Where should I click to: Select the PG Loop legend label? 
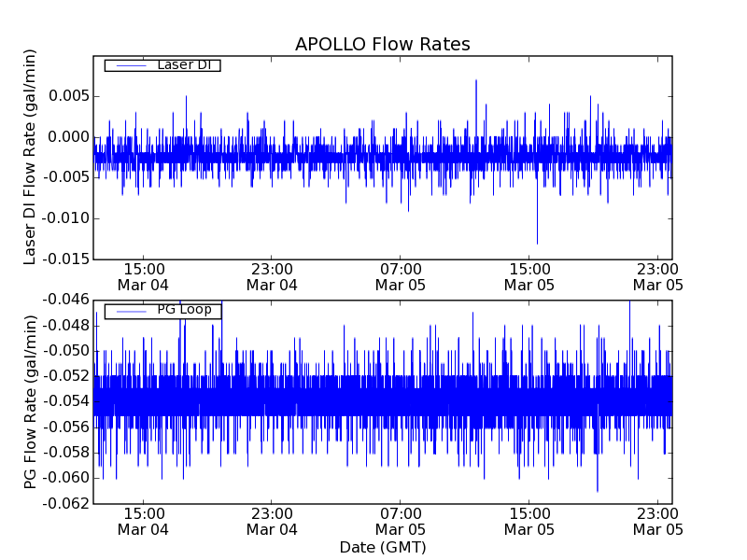[x=184, y=310]
